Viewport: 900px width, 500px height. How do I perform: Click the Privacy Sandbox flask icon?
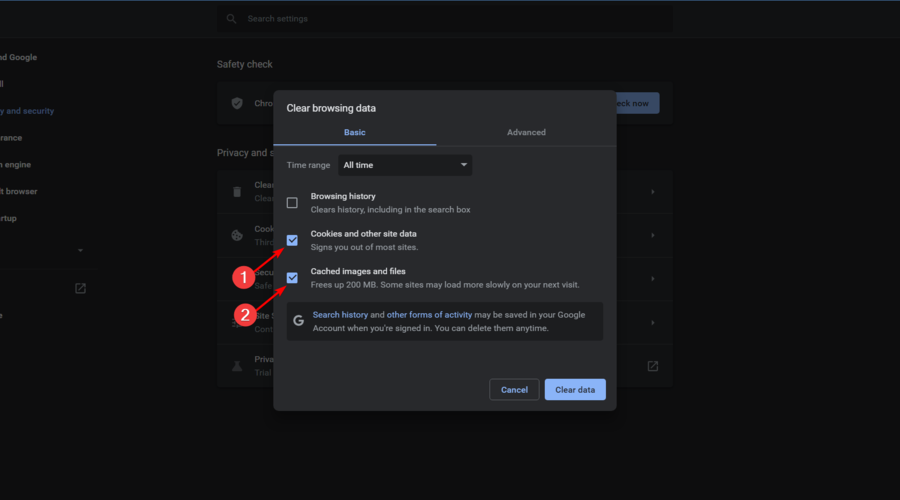click(x=237, y=366)
